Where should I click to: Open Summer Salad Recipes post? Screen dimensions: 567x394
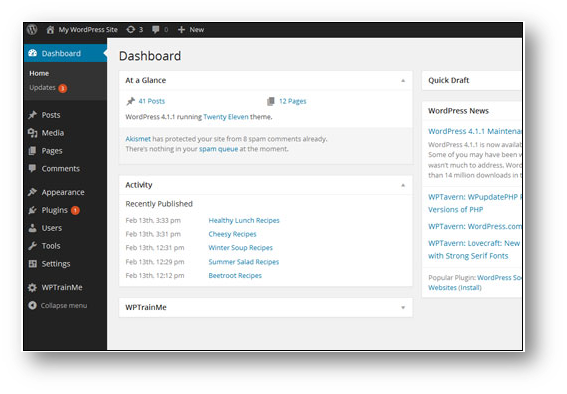[x=244, y=262]
